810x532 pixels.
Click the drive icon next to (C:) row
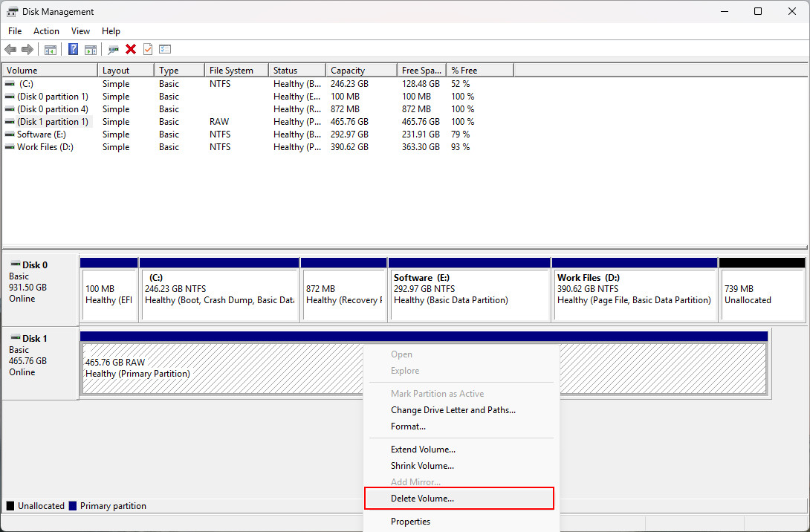10,84
